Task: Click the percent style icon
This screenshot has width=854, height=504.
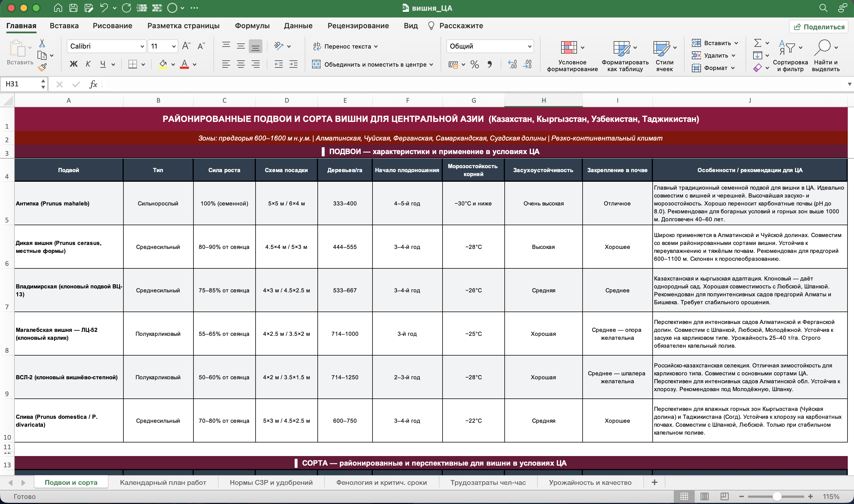Action: click(474, 64)
